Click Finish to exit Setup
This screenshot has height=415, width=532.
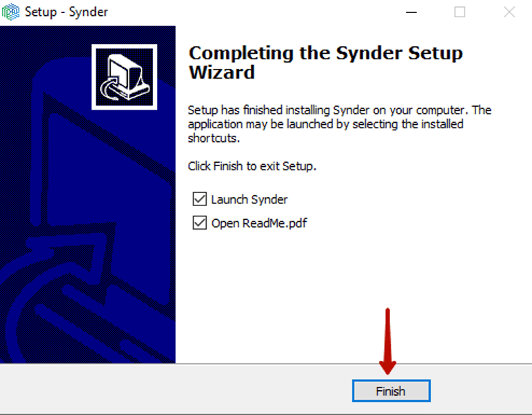pyautogui.click(x=391, y=391)
